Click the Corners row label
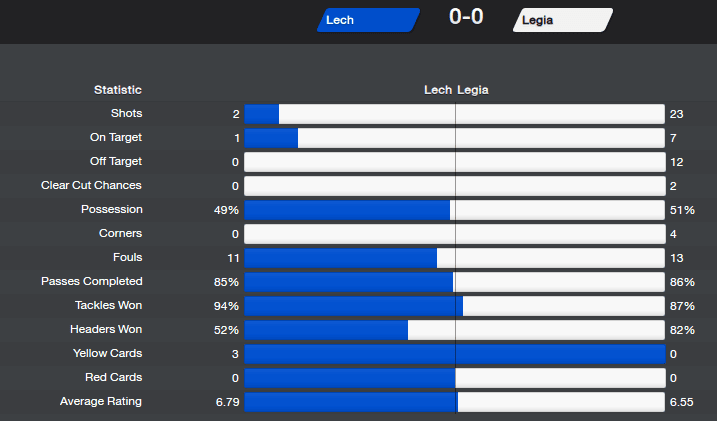The width and height of the screenshot is (717, 421). (120, 233)
